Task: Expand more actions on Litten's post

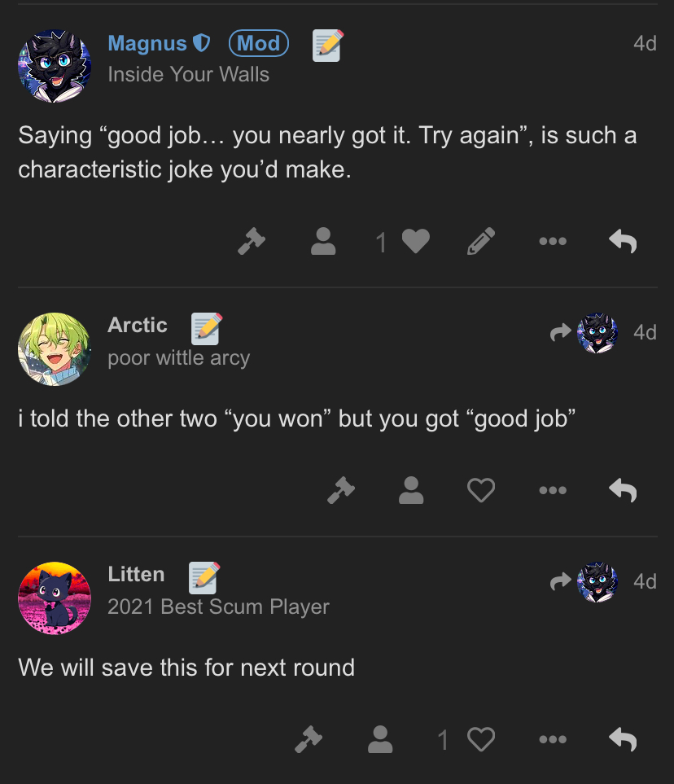Action: pos(553,739)
